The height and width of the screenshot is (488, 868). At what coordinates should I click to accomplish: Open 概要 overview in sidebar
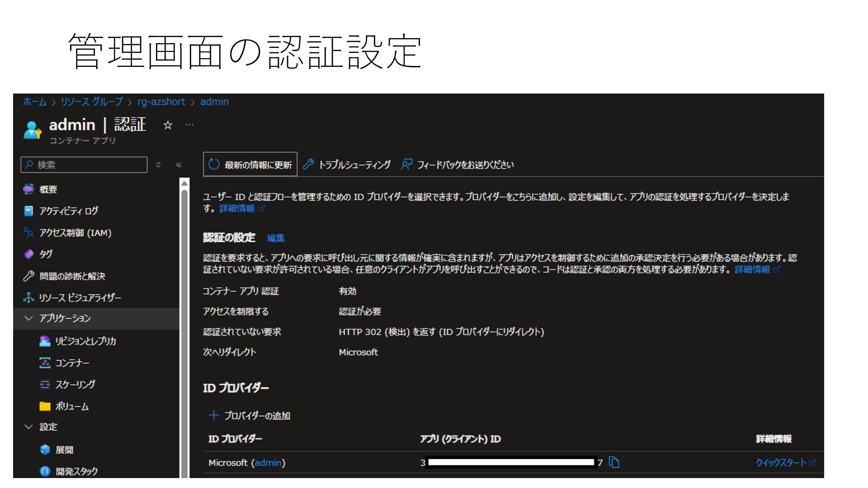pos(48,189)
